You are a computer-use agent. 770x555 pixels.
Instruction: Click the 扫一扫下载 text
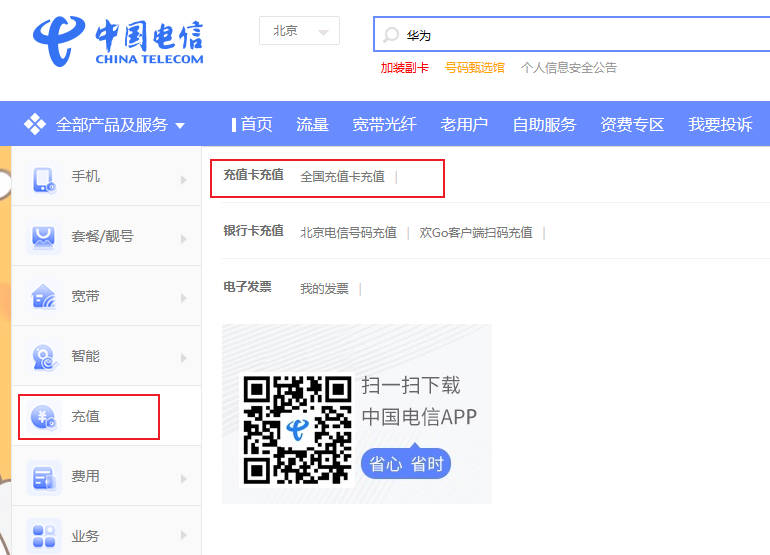point(411,386)
